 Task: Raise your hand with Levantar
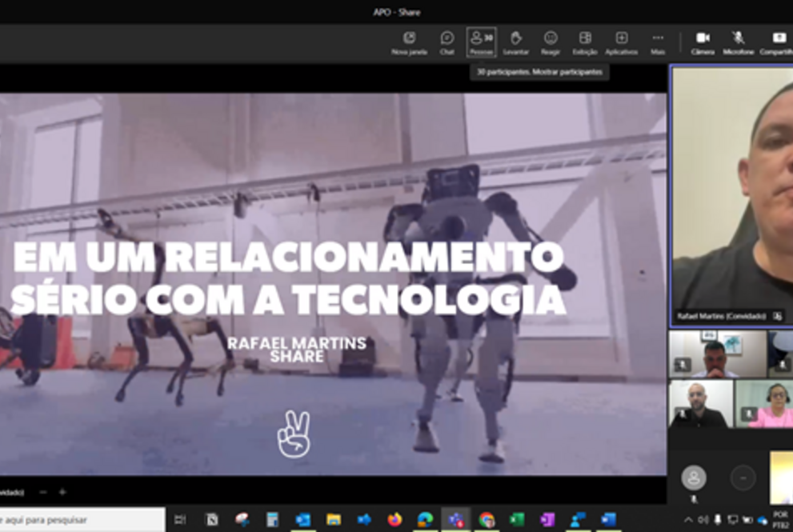pos(516,42)
